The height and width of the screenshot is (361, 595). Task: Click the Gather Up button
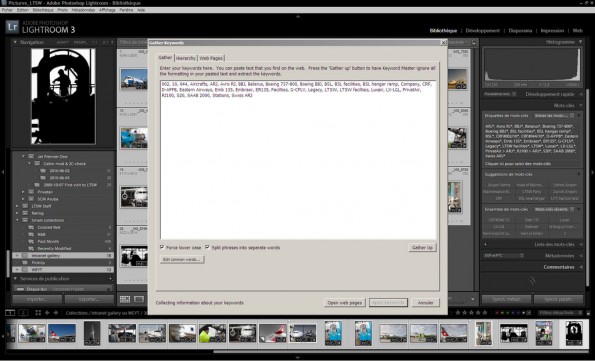422,247
